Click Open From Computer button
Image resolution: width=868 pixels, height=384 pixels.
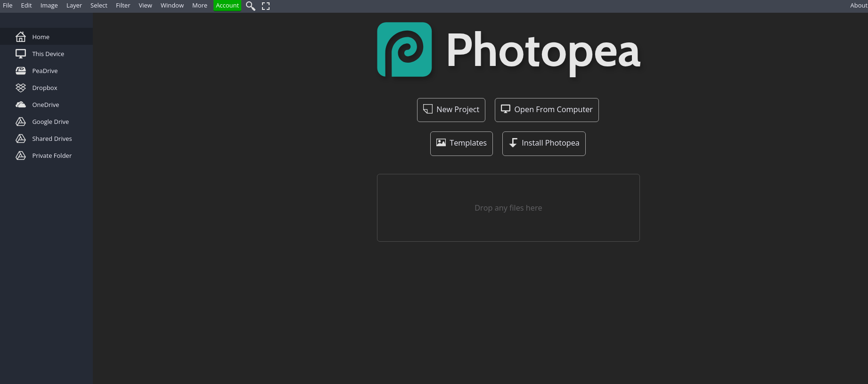(547, 110)
